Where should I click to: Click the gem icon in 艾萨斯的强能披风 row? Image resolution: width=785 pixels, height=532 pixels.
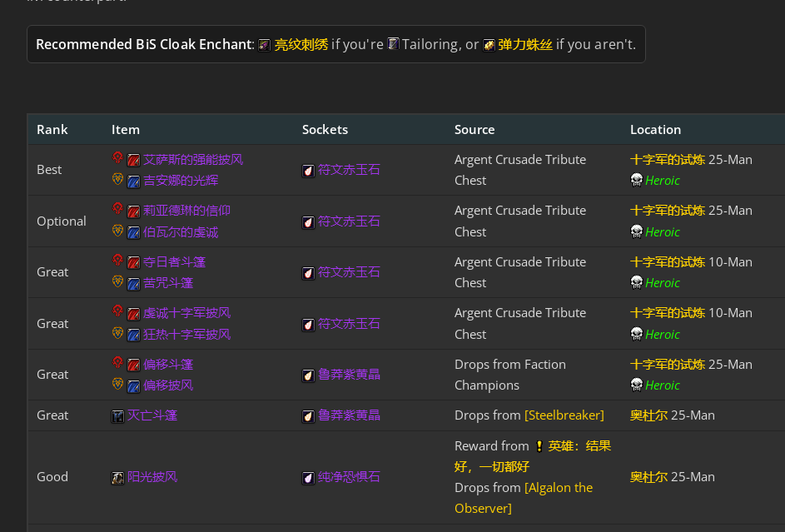point(308,172)
